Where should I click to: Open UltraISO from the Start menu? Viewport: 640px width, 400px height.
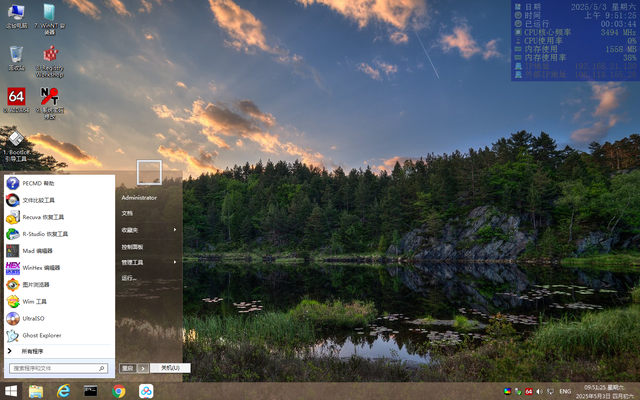click(59, 318)
